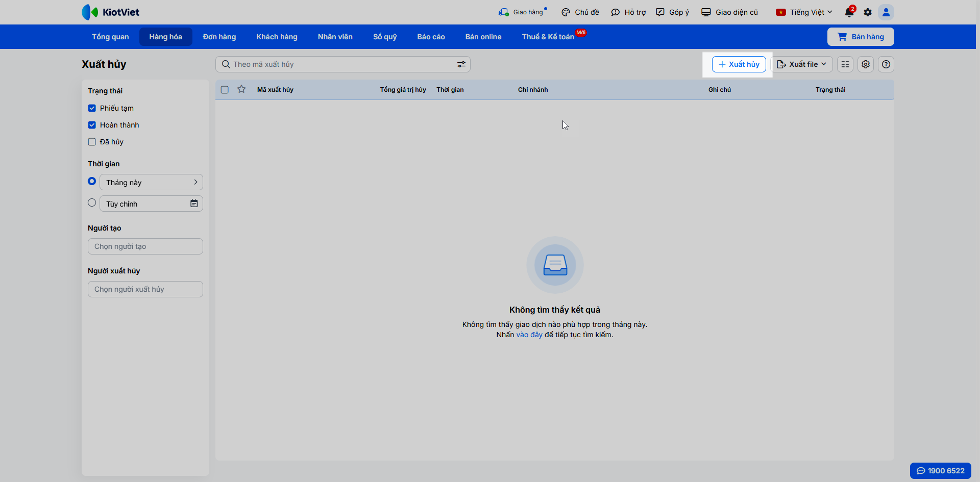The width and height of the screenshot is (980, 482).
Task: Click the KiotViet logo
Action: click(x=110, y=12)
